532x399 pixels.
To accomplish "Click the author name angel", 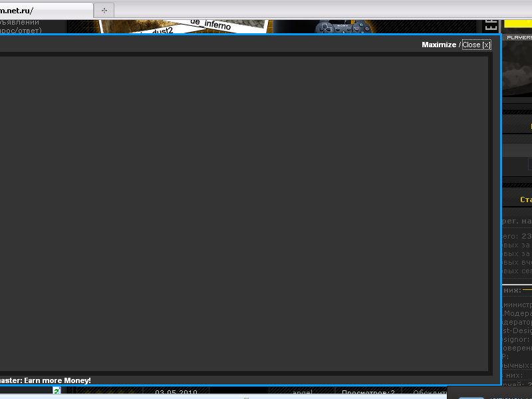I will click(x=303, y=392).
